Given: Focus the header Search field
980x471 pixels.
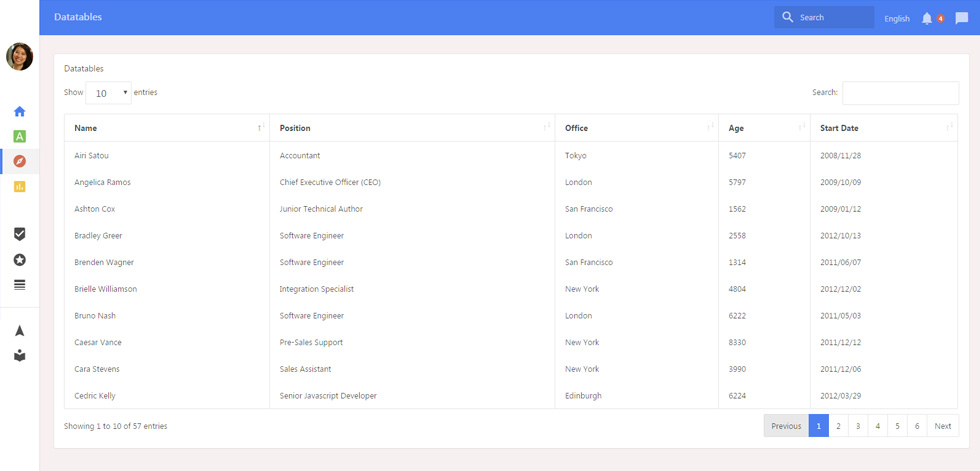Looking at the screenshot, I should 824,17.
